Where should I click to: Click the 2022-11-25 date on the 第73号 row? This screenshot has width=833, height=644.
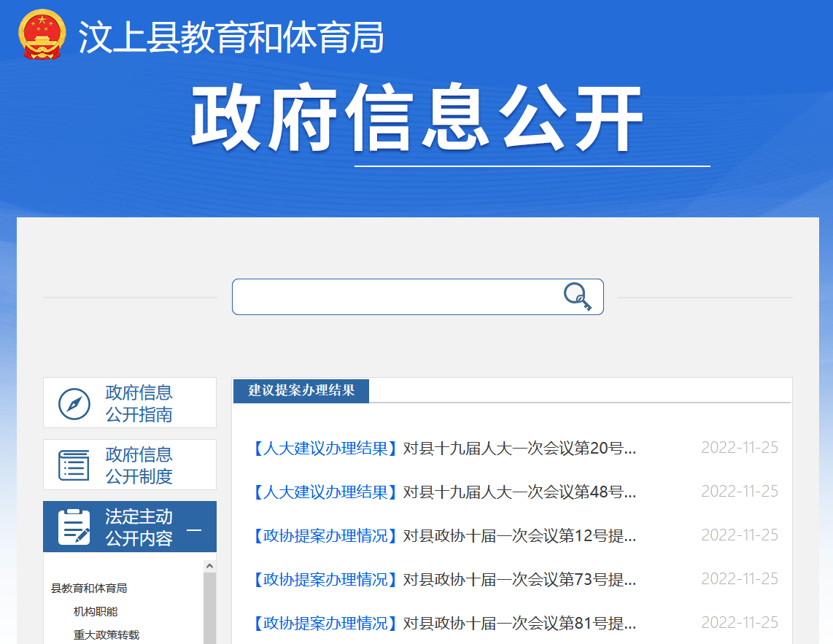pyautogui.click(x=740, y=578)
